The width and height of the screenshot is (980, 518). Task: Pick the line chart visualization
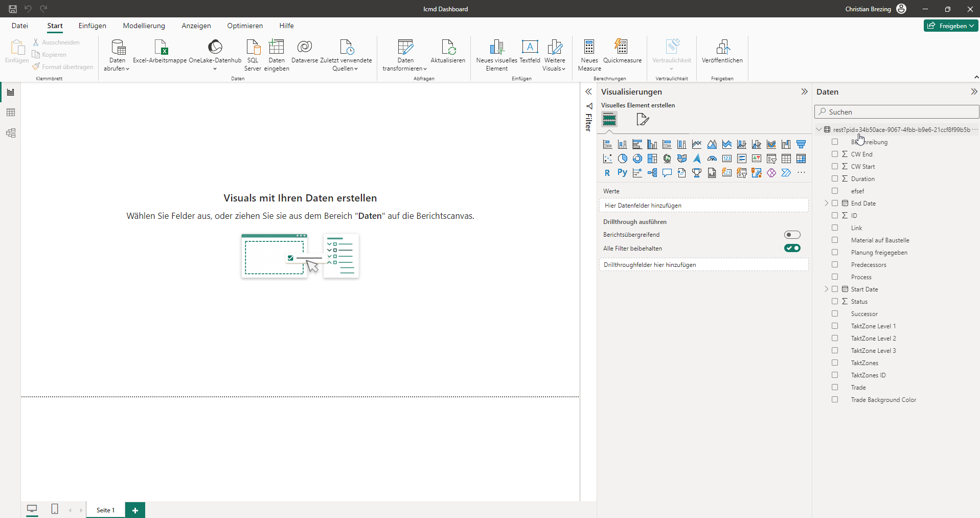click(x=697, y=144)
